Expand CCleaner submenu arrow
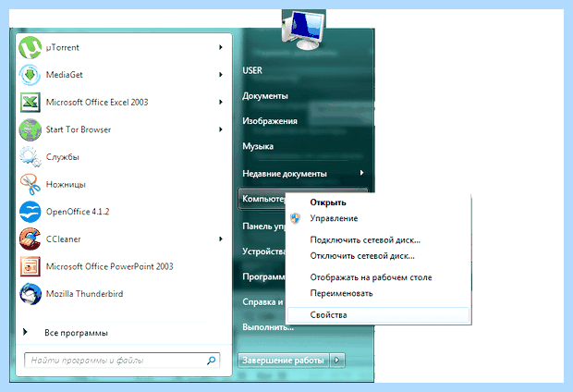573x392 pixels. pos(221,239)
